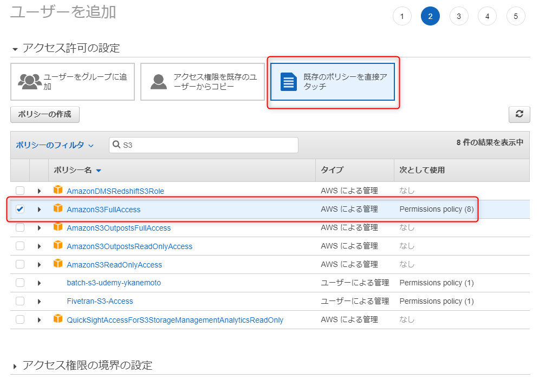Open the AmazonDMSRedshiftS3Role policy link
The height and width of the screenshot is (392, 539).
115,191
